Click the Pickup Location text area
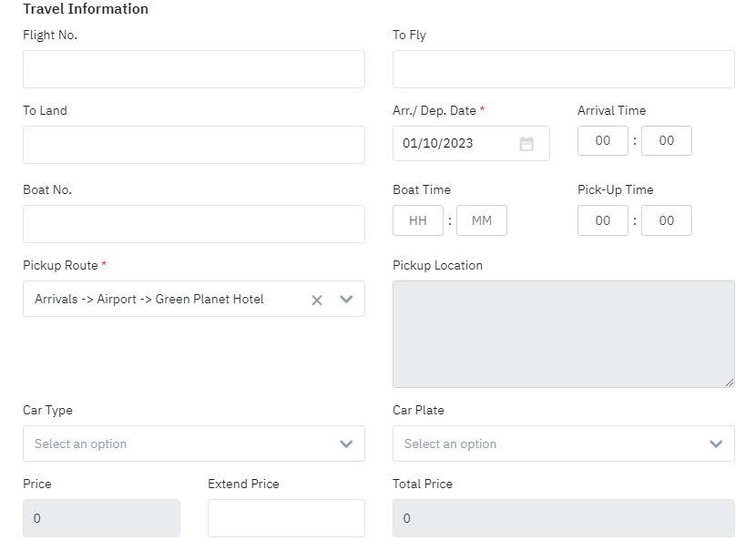 [563, 333]
